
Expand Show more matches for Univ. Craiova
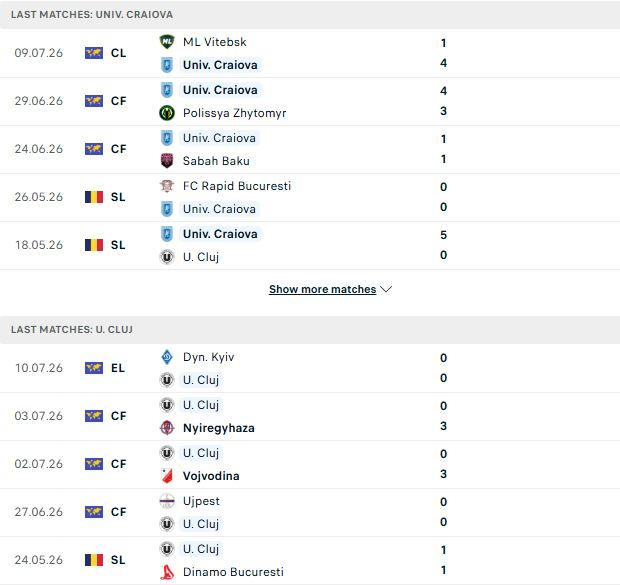[x=322, y=289]
